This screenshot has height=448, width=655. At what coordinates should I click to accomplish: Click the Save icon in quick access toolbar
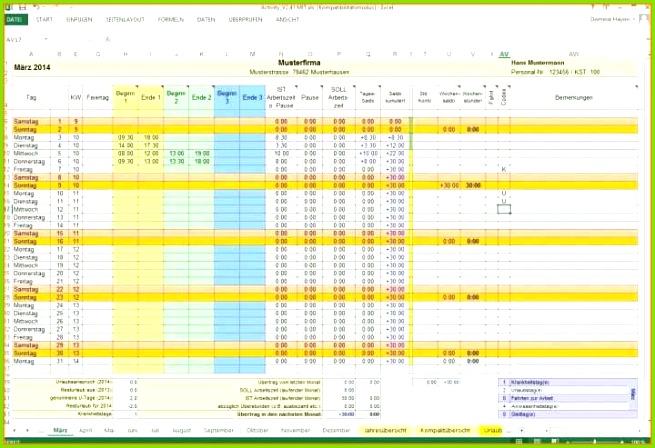23,8
